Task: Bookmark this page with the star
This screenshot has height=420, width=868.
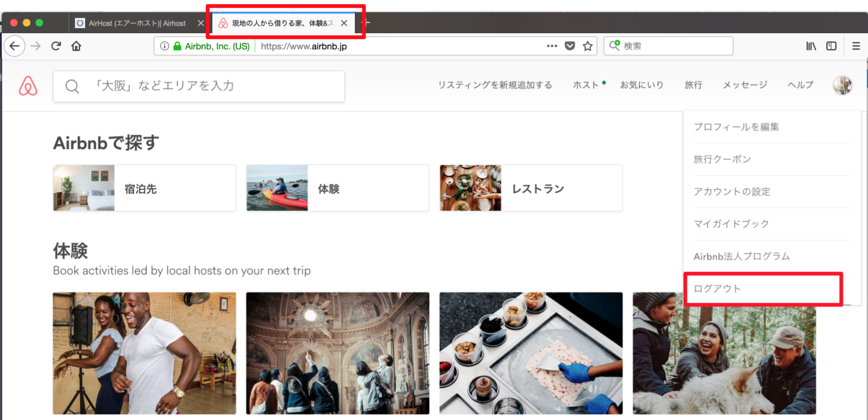Action: click(x=588, y=46)
